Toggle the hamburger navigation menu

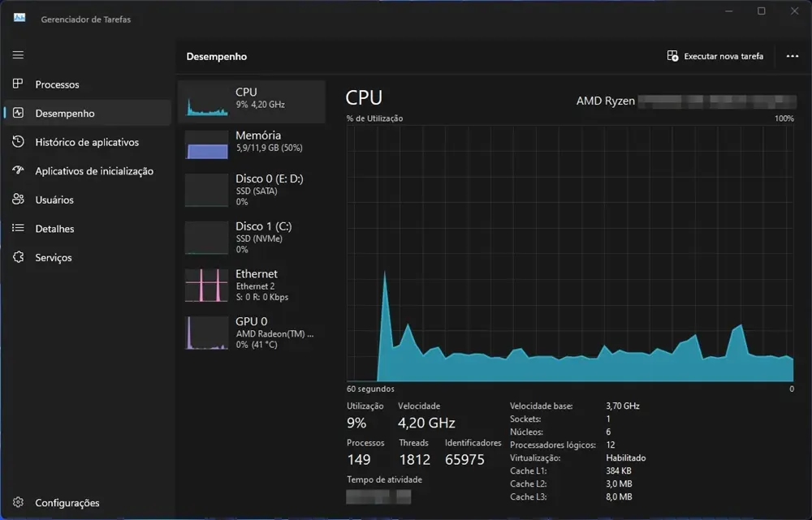click(x=18, y=55)
